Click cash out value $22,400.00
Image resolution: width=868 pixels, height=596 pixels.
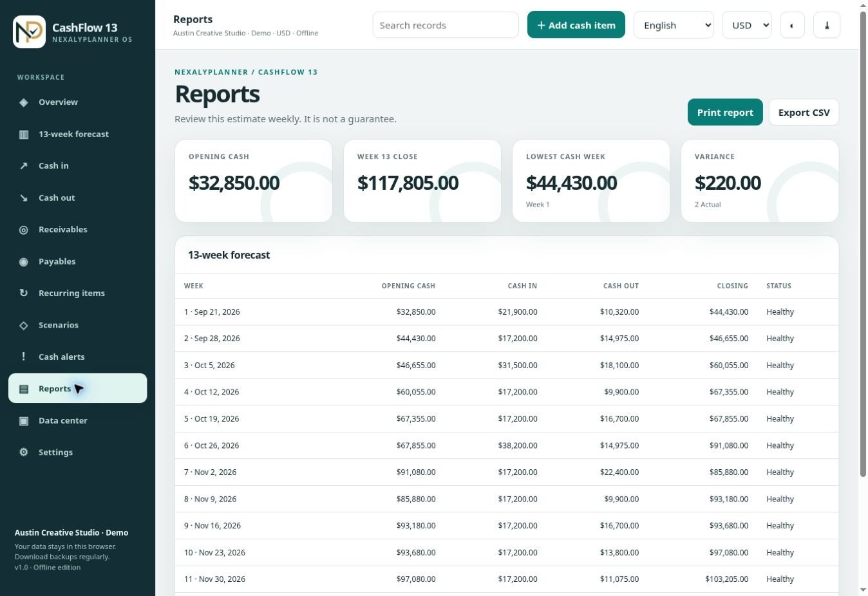619,472
